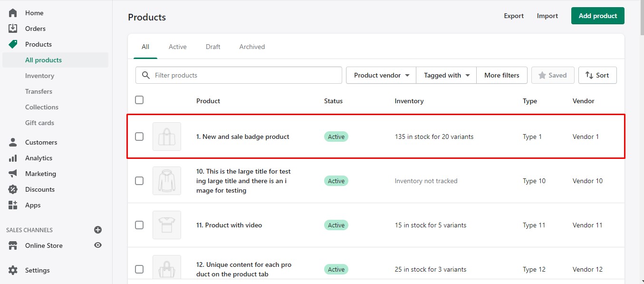Open the Archived products tab

coord(251,46)
